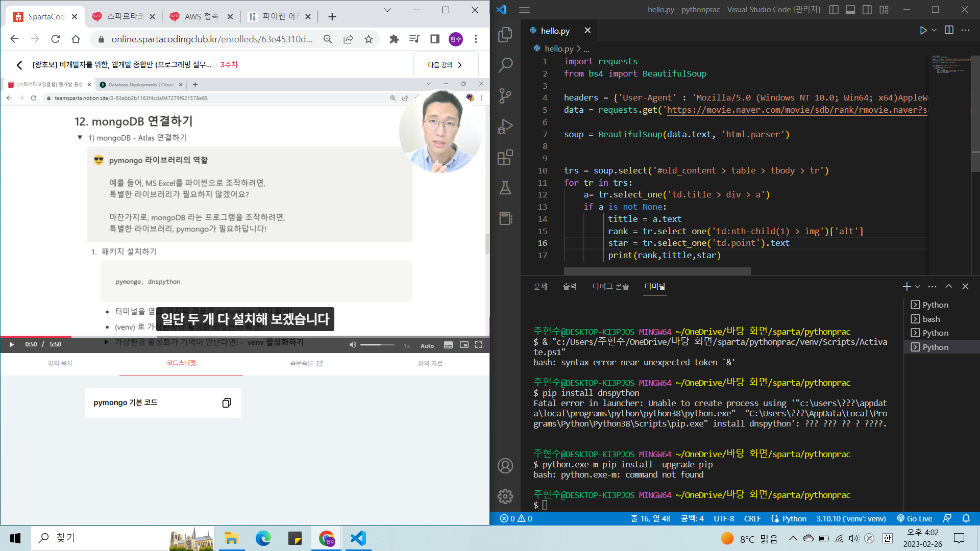Show errors and warnings in status bar
The image size is (980, 551).
click(516, 518)
